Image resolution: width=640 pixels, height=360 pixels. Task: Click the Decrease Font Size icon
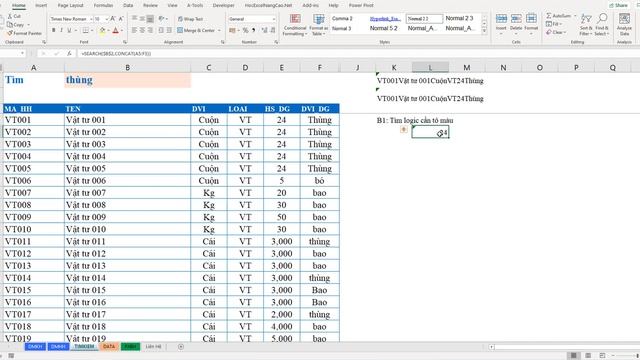121,19
